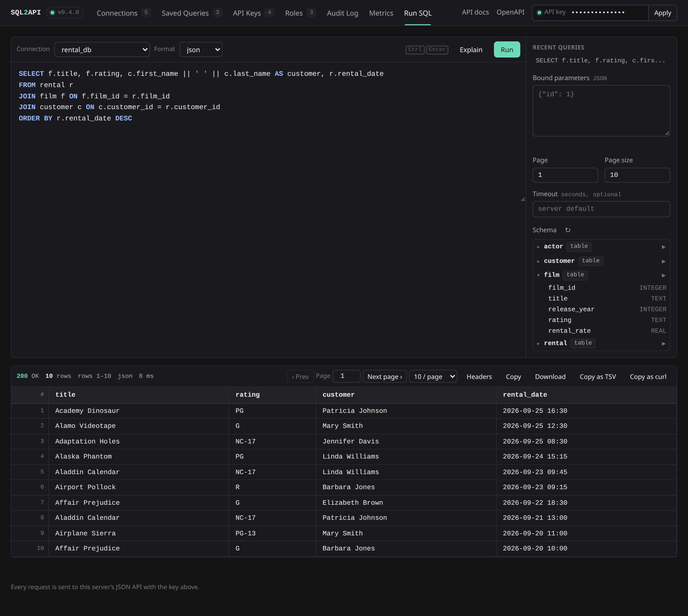Click the Copy results button
Image resolution: width=688 pixels, height=616 pixels.
513,376
